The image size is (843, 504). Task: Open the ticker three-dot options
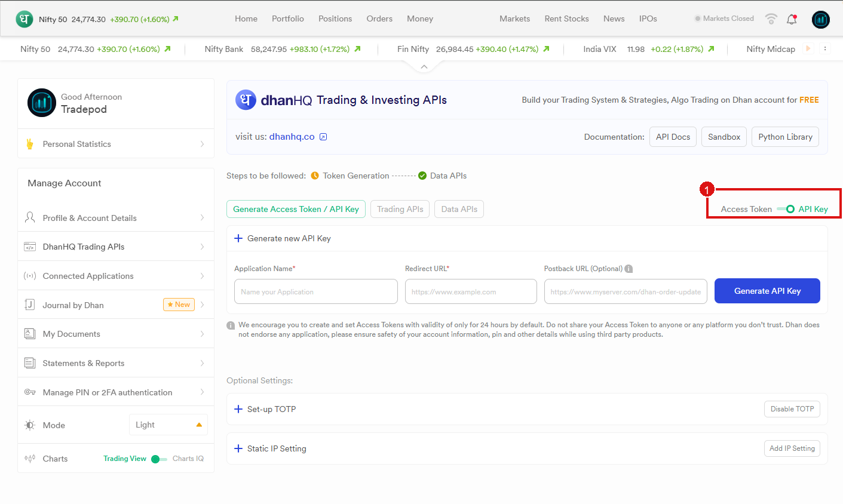[x=825, y=49]
